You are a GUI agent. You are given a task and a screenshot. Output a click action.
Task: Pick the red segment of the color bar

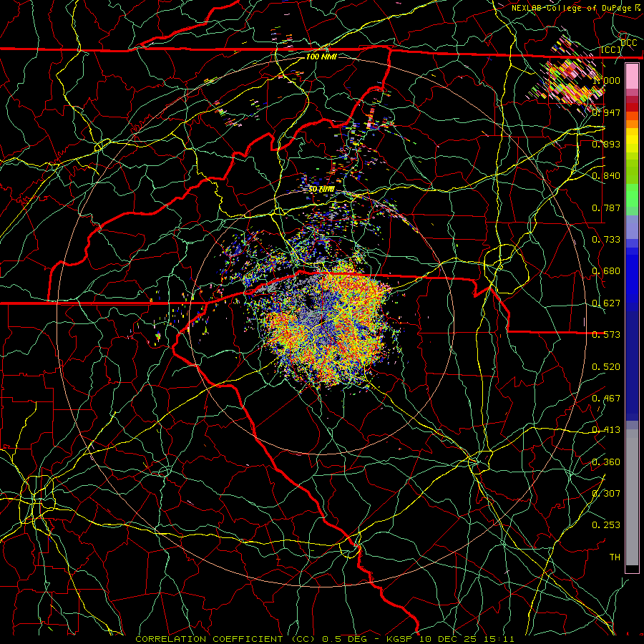click(632, 107)
